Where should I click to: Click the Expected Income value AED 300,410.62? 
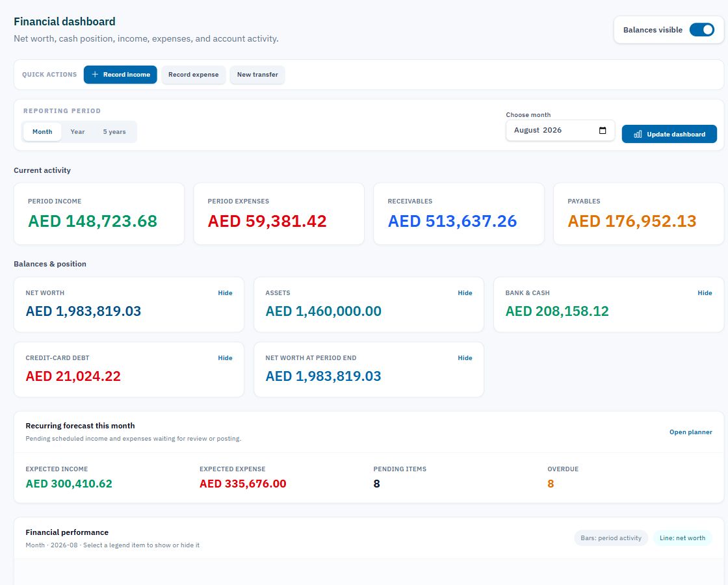(x=69, y=484)
